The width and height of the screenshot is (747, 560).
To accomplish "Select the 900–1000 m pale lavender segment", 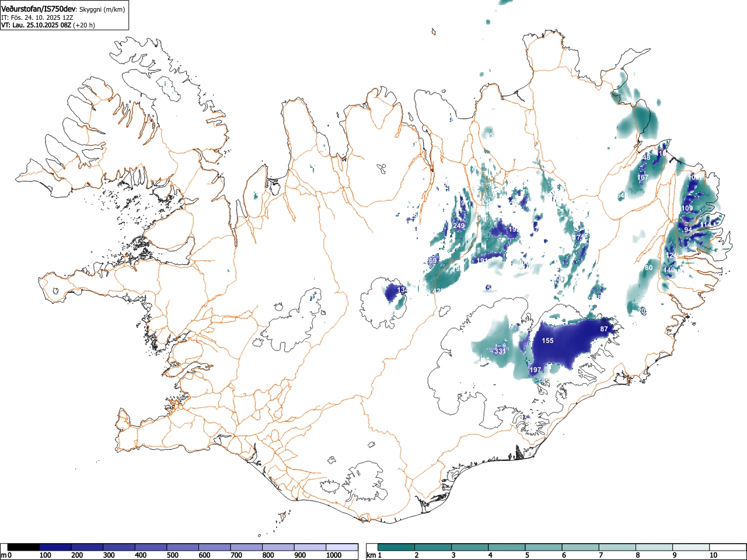I will tap(310, 547).
